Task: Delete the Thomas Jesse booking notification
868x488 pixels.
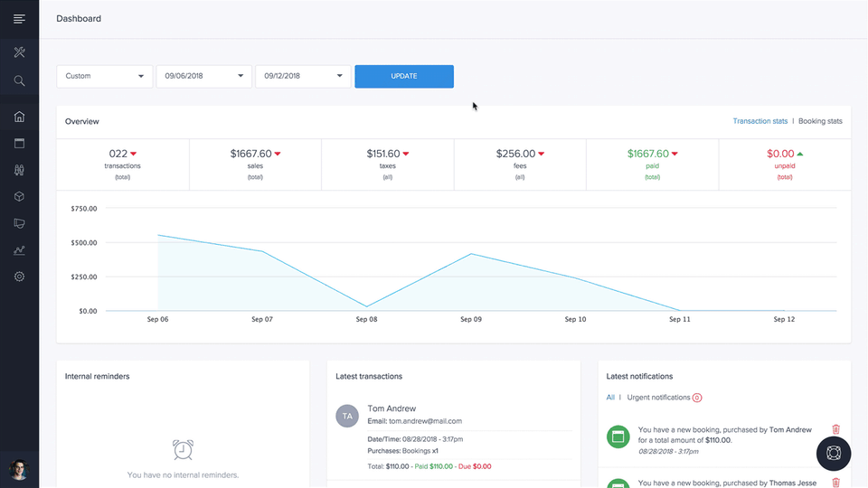Action: (835, 483)
